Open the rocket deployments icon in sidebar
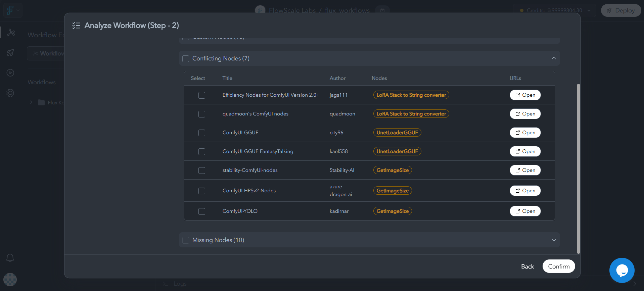Image resolution: width=644 pixels, height=291 pixels. point(10,53)
